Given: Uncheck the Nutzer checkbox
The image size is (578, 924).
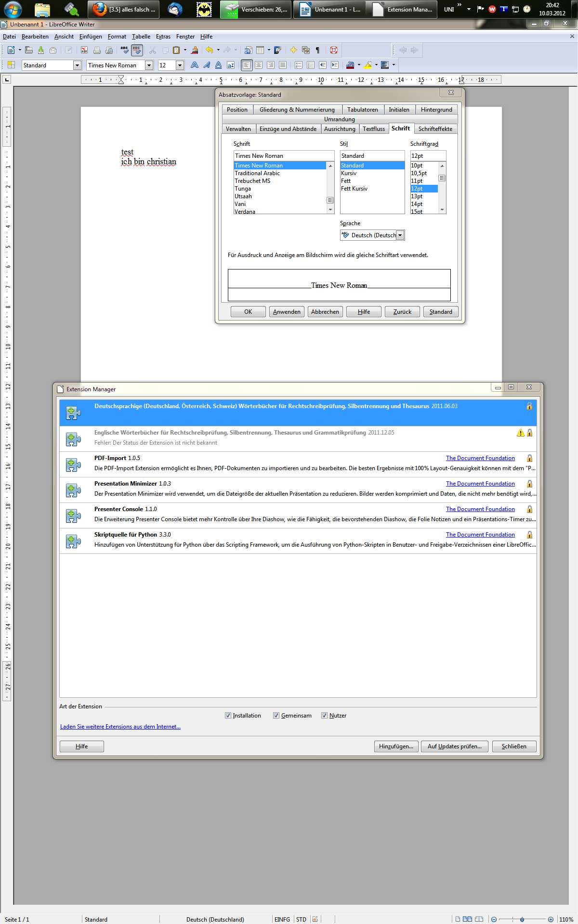Looking at the screenshot, I should click(x=325, y=716).
